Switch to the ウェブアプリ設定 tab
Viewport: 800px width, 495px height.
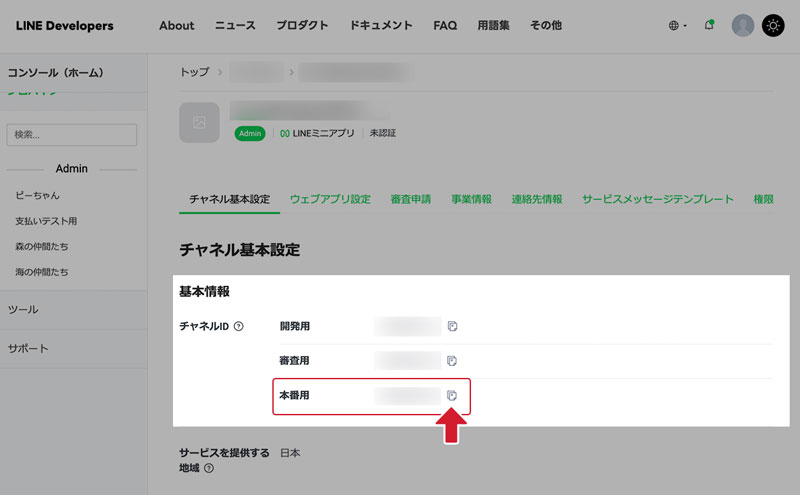pyautogui.click(x=330, y=199)
